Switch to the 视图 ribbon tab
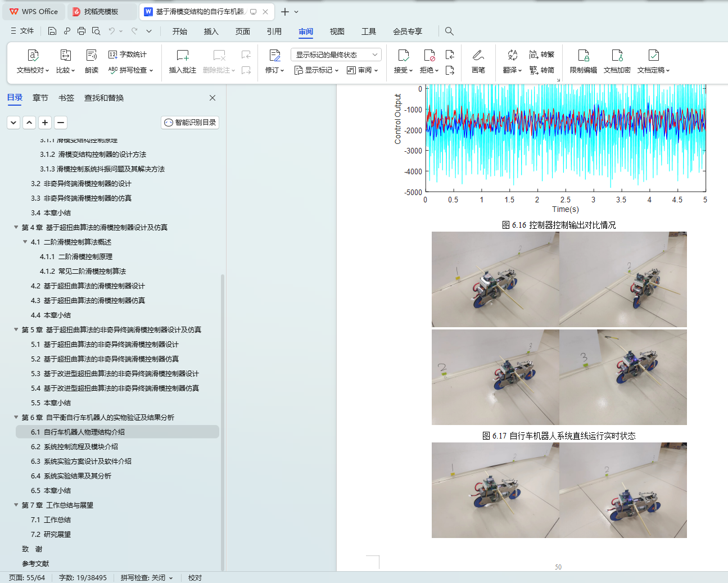Viewport: 728px width, 583px height. click(337, 31)
